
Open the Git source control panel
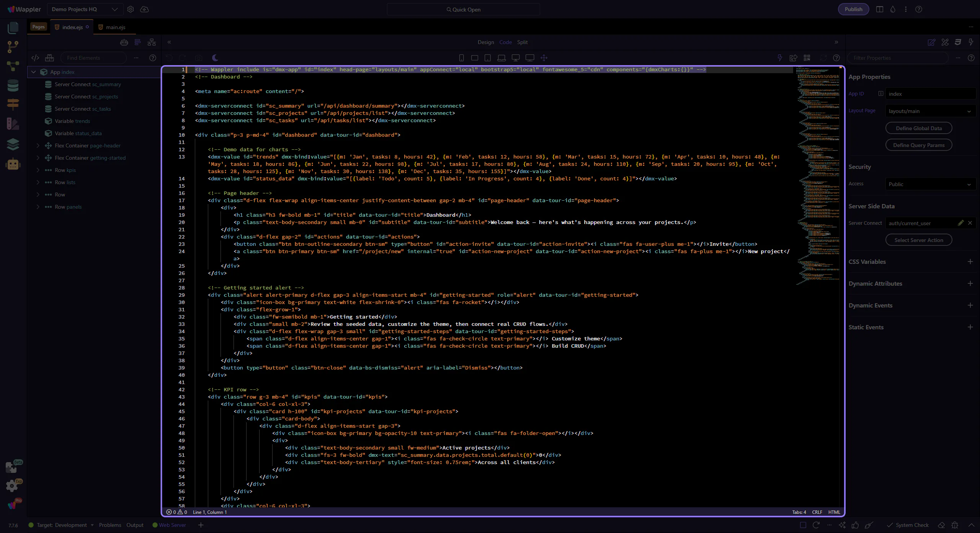click(13, 47)
